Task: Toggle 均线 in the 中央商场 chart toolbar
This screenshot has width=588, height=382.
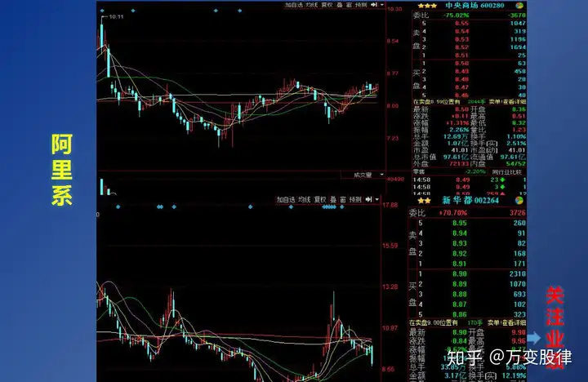Action: click(x=311, y=5)
